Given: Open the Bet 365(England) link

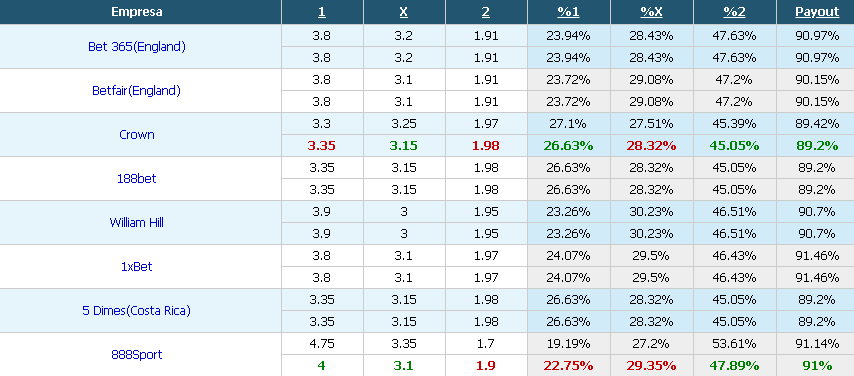Looking at the screenshot, I should point(137,47).
